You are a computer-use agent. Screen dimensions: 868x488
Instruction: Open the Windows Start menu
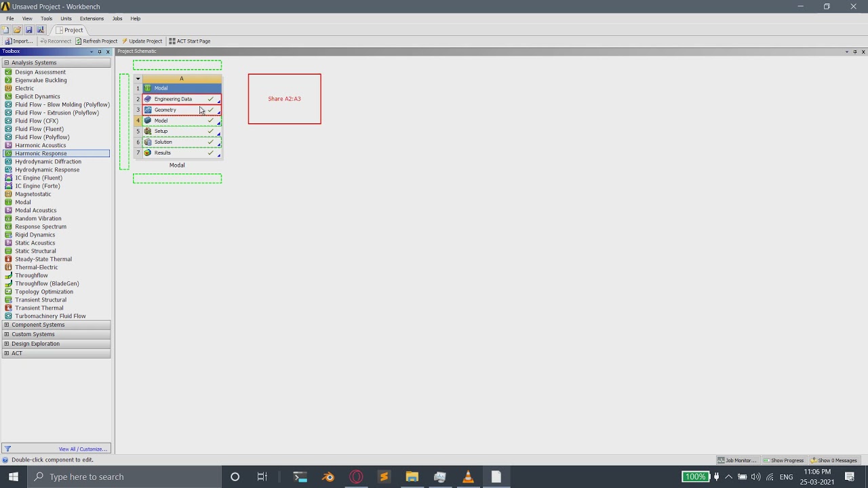[x=14, y=476]
